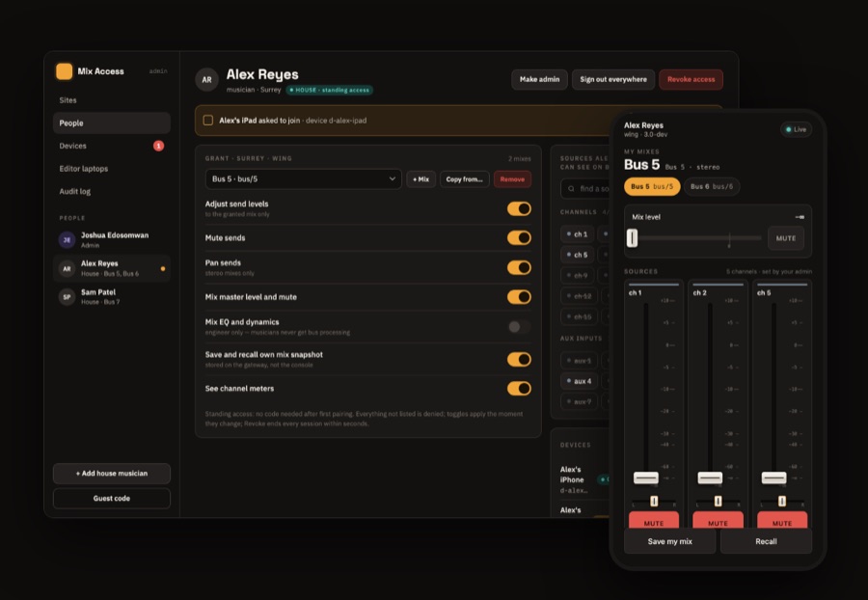Click the ch 5 pan knob
Viewport: 868px width, 600px height.
click(x=781, y=502)
